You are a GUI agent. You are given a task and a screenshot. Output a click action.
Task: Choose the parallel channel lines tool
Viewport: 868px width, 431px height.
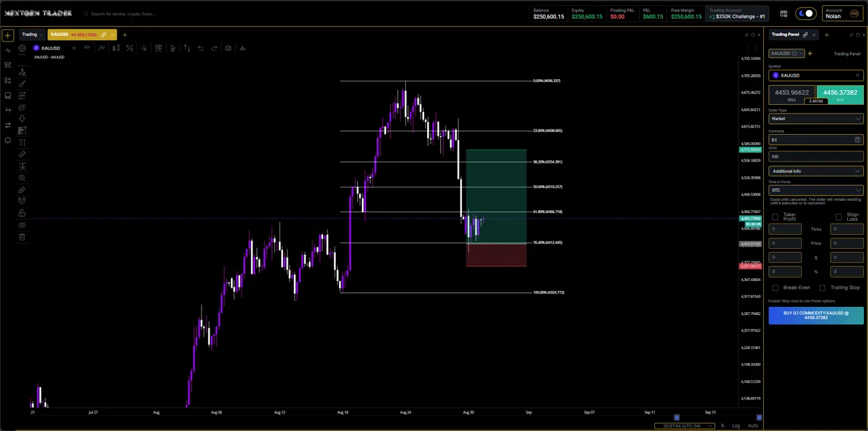[22, 107]
